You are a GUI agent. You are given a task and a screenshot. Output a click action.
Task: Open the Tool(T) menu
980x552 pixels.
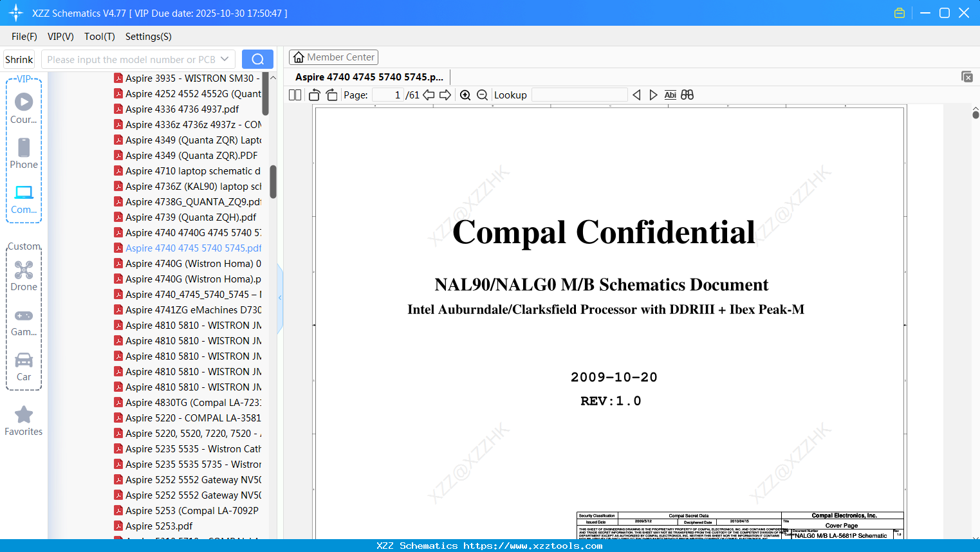pos(100,37)
